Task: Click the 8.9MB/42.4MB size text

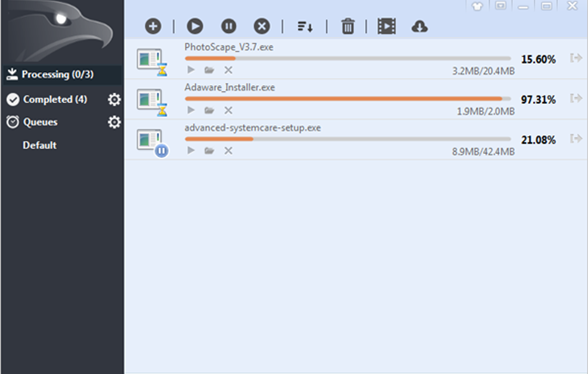Action: [x=483, y=152]
